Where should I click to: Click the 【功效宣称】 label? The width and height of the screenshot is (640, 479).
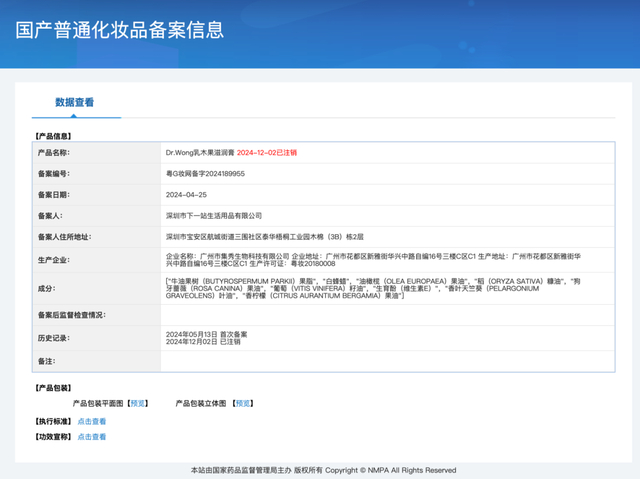(x=53, y=437)
